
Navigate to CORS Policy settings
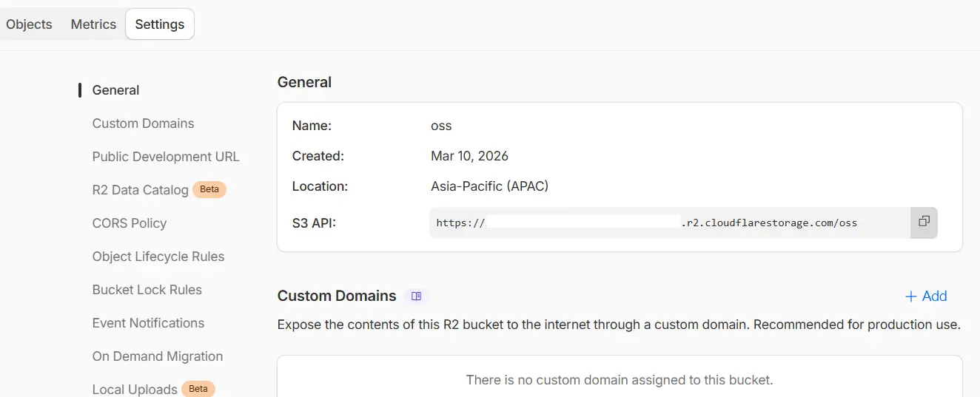(130, 223)
